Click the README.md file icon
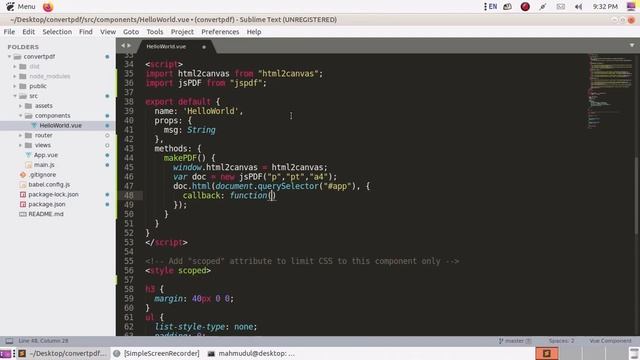Screen dimensions: 640x360 [x=23, y=214]
